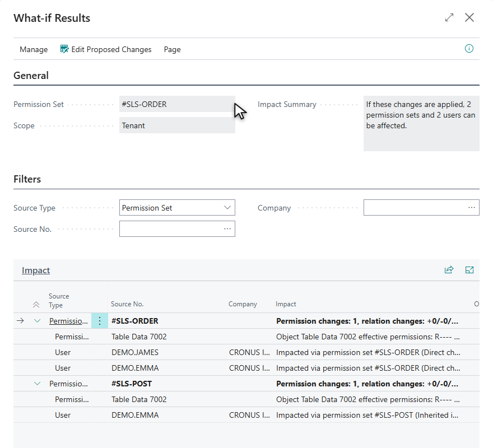Expand dialog to full screen
493x448 pixels.
click(x=449, y=17)
